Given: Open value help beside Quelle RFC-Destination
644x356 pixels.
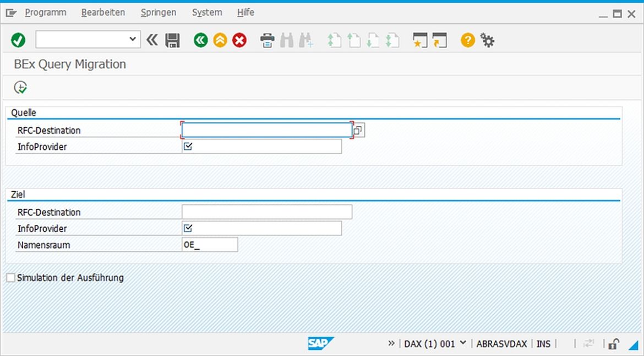Looking at the screenshot, I should click(358, 131).
